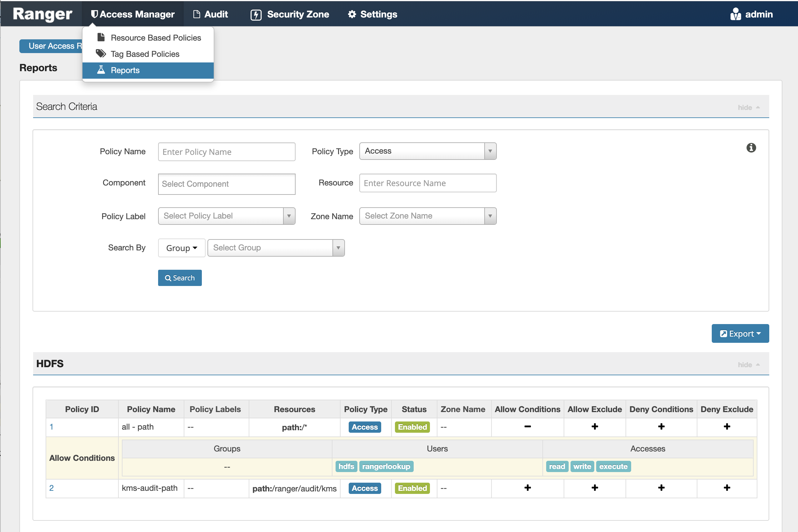The width and height of the screenshot is (798, 532).
Task: Expand Deny Conditions for all - path
Action: pyautogui.click(x=661, y=426)
